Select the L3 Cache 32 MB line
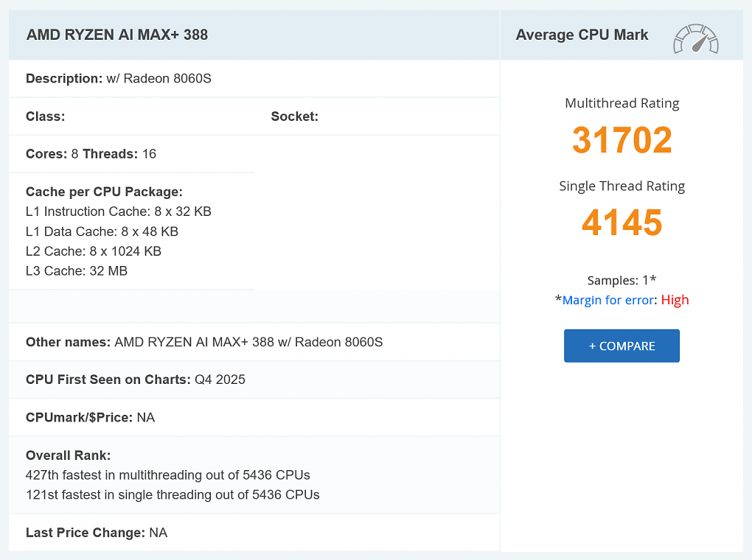The height and width of the screenshot is (560, 752). [76, 271]
